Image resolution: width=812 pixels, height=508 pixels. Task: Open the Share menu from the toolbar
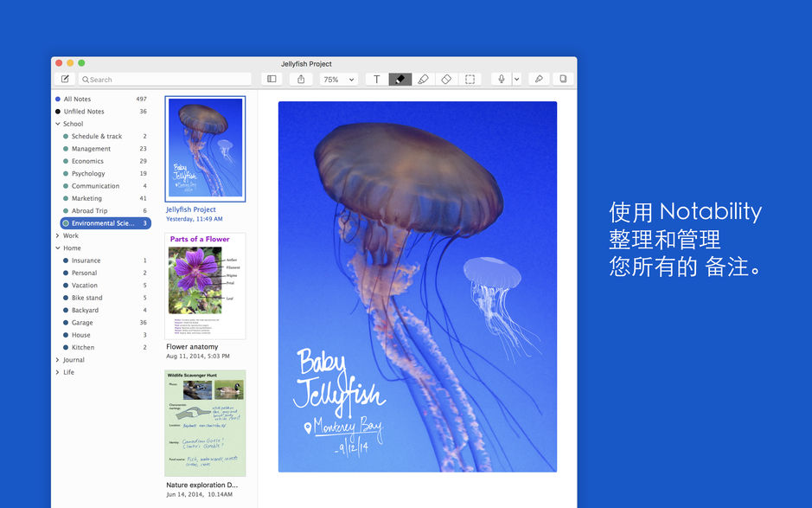300,79
